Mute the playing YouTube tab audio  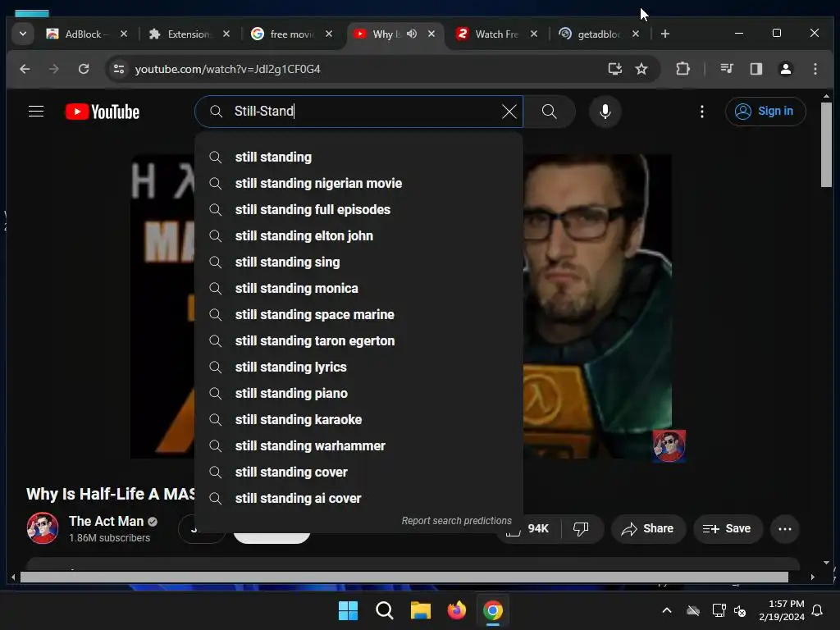click(x=412, y=34)
